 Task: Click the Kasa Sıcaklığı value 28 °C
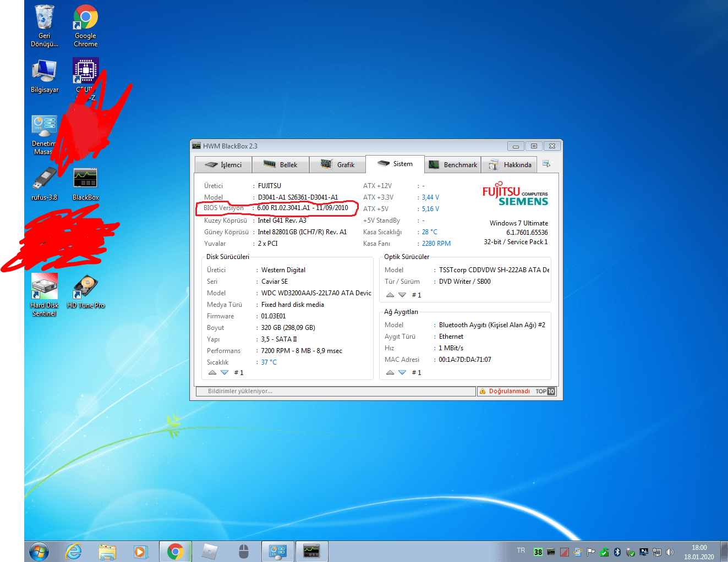click(x=430, y=232)
